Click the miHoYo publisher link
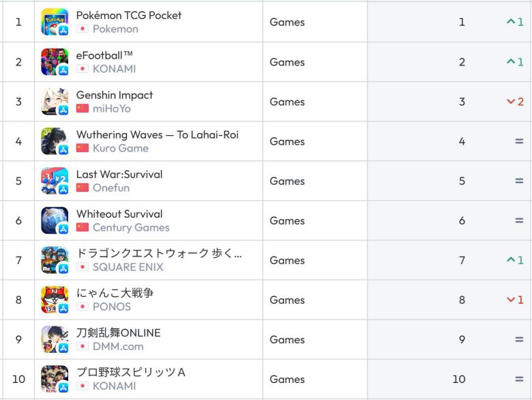This screenshot has height=400, width=532. (x=111, y=109)
